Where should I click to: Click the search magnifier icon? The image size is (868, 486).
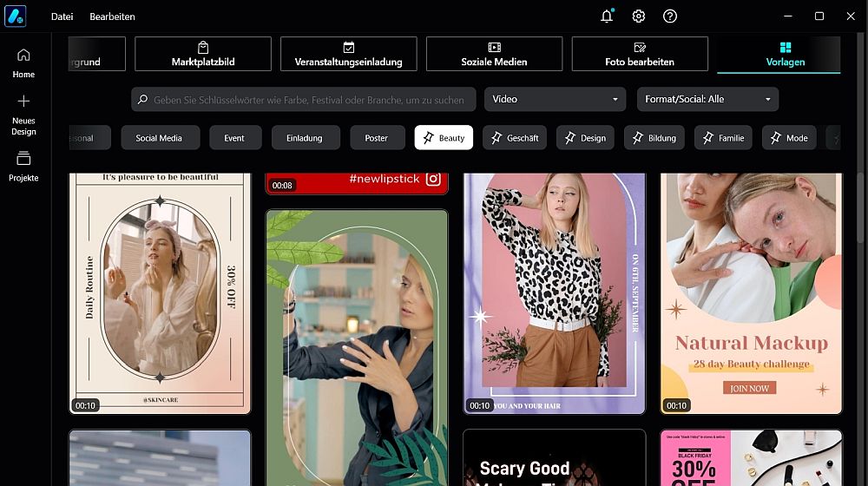point(142,99)
